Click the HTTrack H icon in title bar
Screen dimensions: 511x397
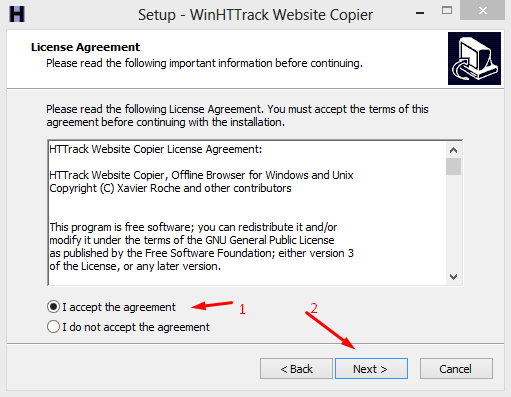tap(17, 14)
